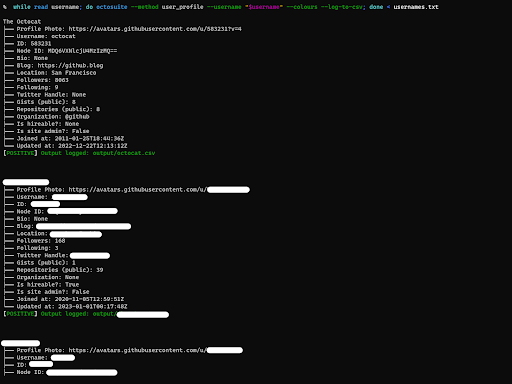Click 'Gists (public): 1' line

pyautogui.click(x=46, y=263)
